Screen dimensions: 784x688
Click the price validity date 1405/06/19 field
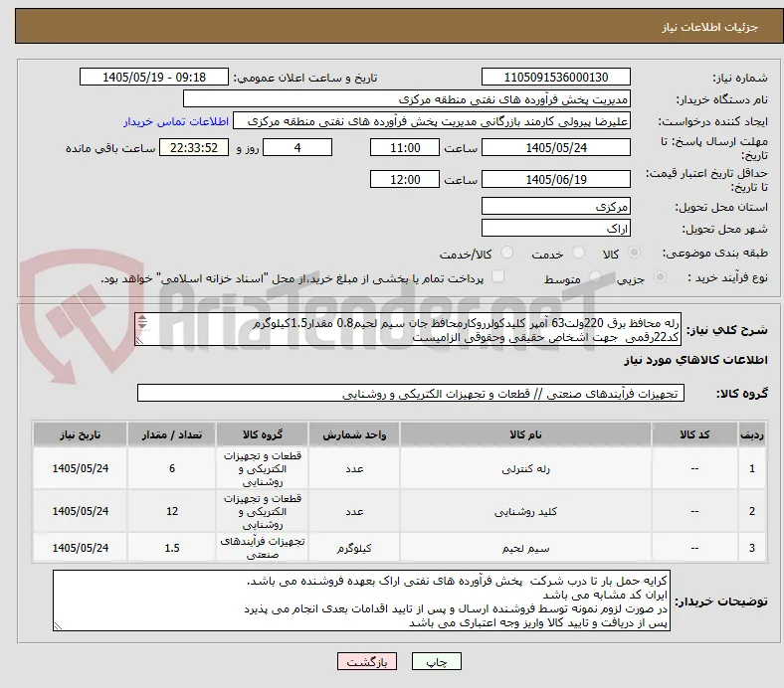pos(555,179)
